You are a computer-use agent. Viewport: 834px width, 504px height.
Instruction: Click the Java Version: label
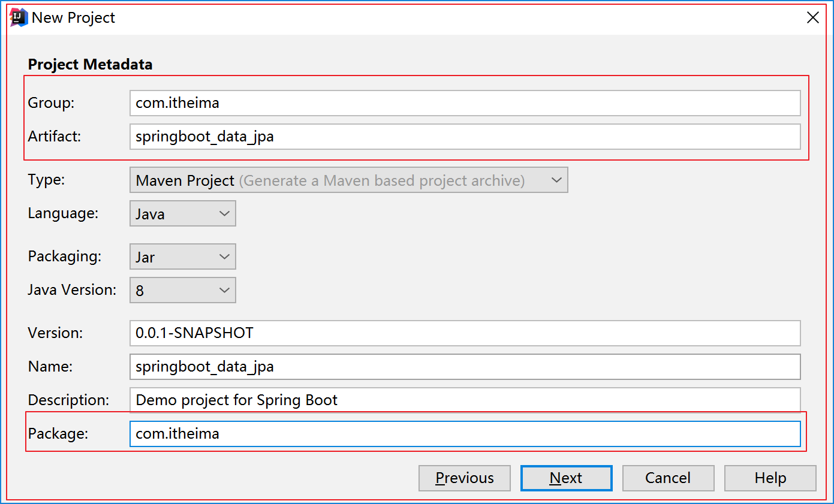pyautogui.click(x=72, y=290)
